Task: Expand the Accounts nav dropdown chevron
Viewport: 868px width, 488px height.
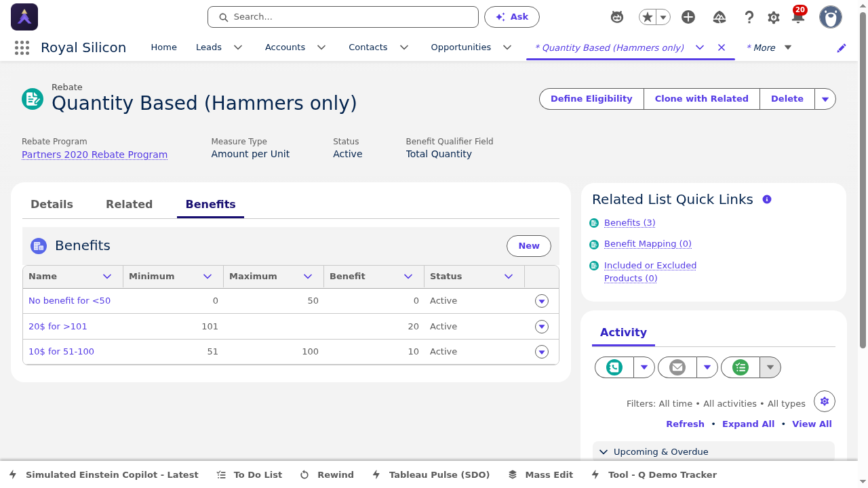Action: click(x=321, y=47)
